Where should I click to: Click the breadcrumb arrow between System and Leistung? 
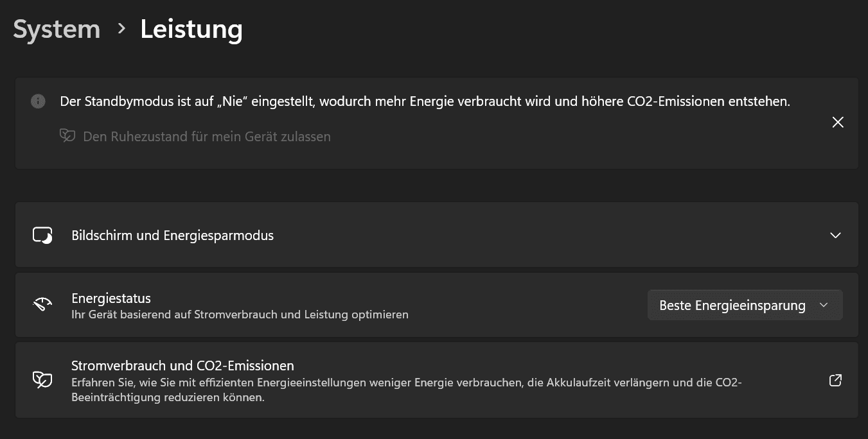121,30
